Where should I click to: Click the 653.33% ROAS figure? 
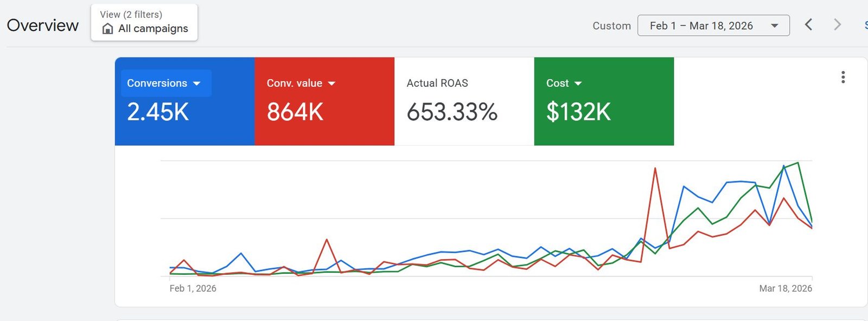(451, 112)
